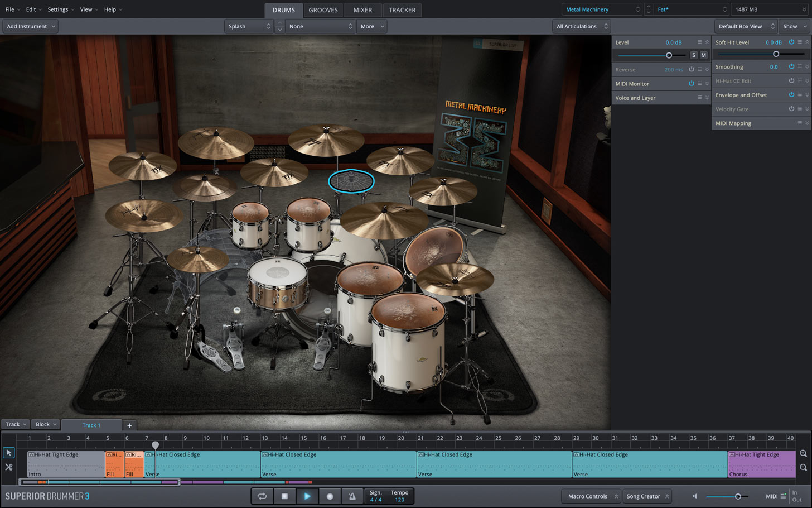Open the Metal Machinery library dropdown
The image size is (812, 508).
602,9
